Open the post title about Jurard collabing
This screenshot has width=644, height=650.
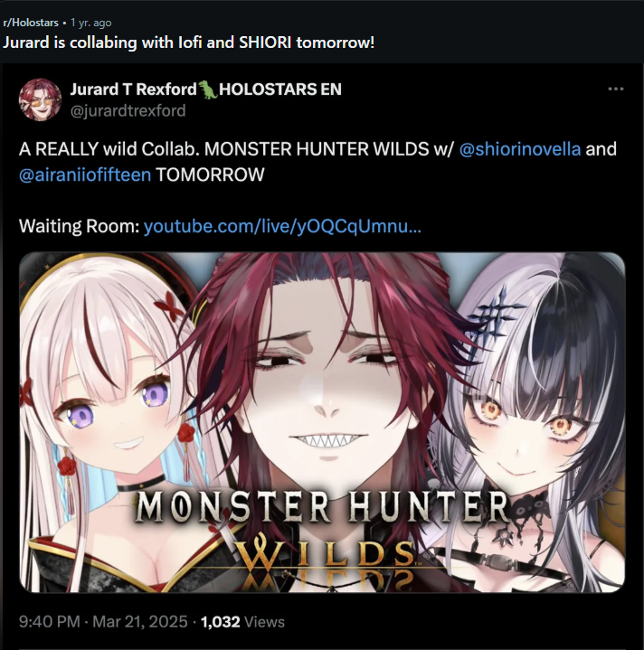pyautogui.click(x=189, y=42)
